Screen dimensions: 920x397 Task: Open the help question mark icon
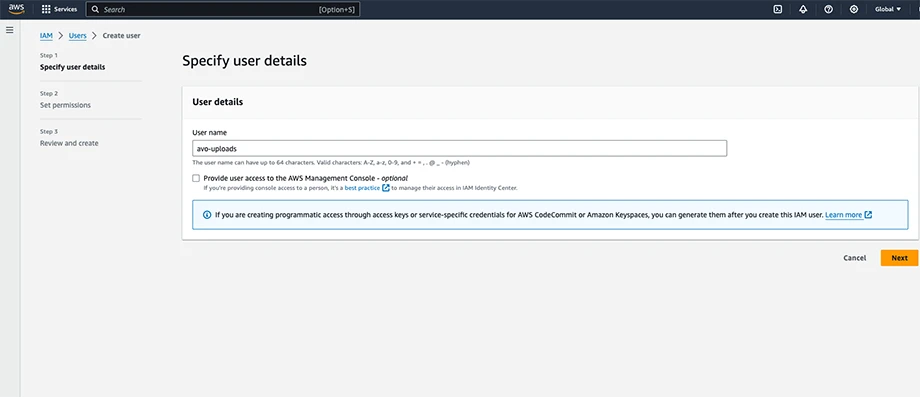click(828, 9)
